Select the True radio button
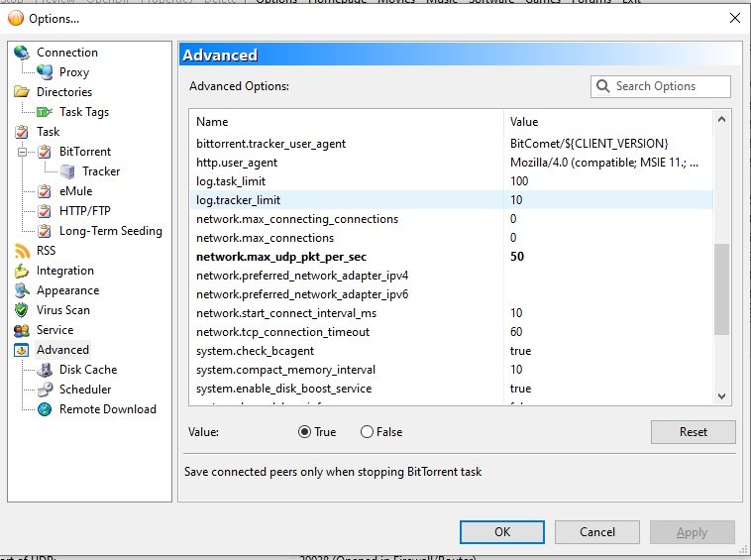Viewport: 751px width, 560px height. [x=304, y=432]
